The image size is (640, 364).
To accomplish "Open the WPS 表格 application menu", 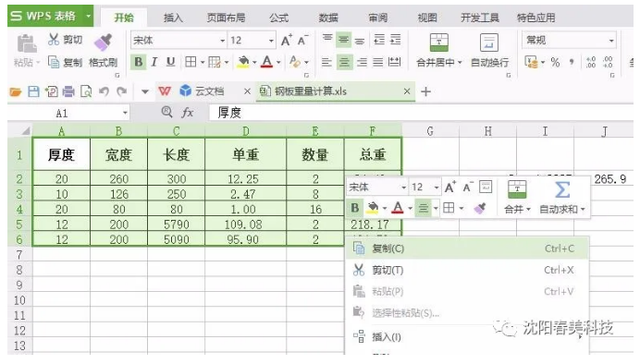I will (50, 16).
